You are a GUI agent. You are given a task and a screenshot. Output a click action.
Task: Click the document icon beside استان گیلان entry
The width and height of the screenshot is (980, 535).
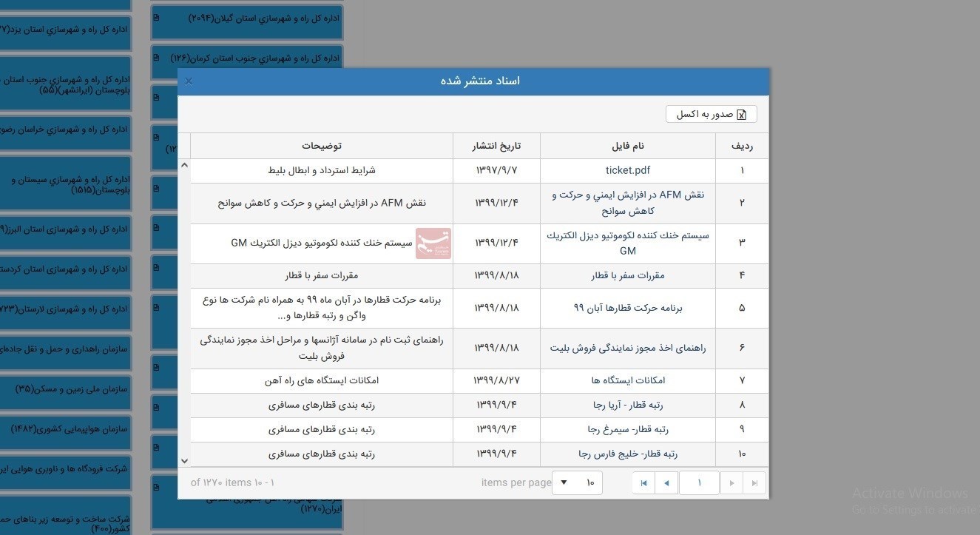tap(155, 17)
